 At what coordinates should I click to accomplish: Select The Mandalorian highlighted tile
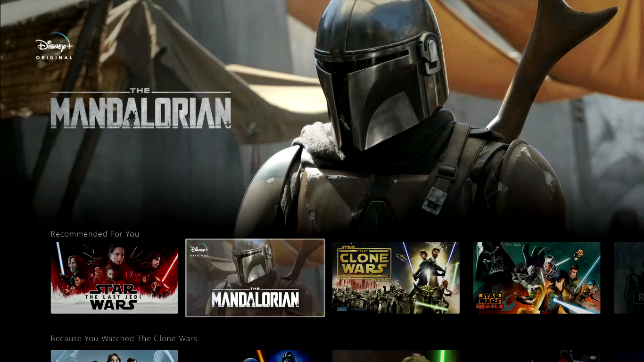click(255, 278)
